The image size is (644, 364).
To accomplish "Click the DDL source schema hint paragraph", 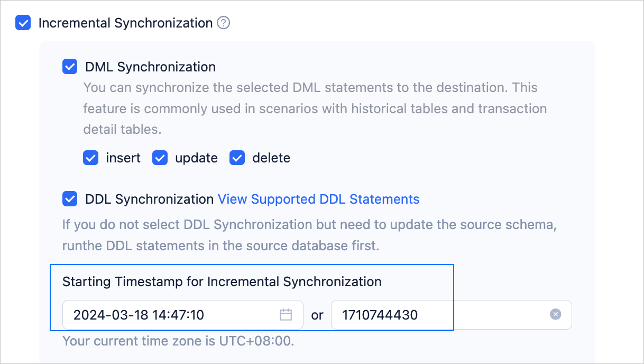I will point(309,235).
